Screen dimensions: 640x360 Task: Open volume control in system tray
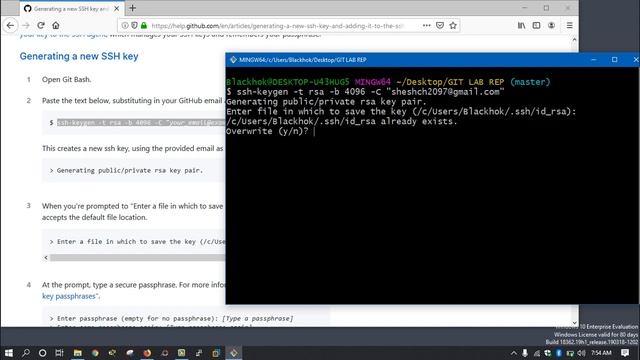582,353
